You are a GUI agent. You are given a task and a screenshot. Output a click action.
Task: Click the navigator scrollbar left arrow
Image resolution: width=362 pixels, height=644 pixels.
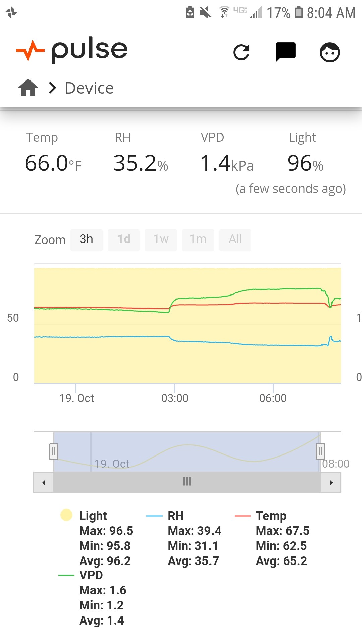pyautogui.click(x=44, y=482)
